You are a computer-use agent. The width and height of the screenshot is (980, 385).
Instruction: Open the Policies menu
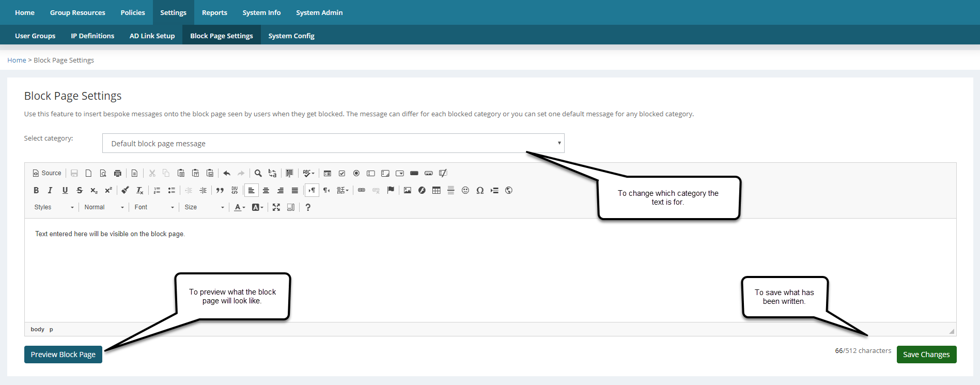(133, 12)
